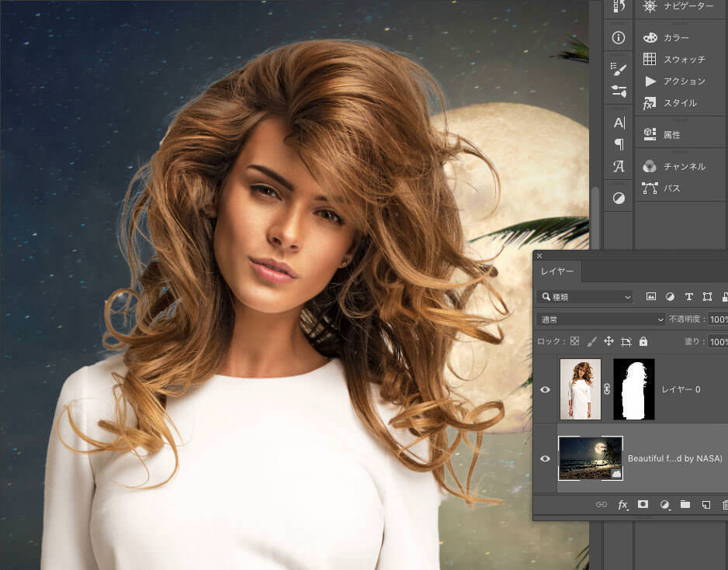Filter layers by shape layer type
The height and width of the screenshot is (570, 728).
[708, 296]
